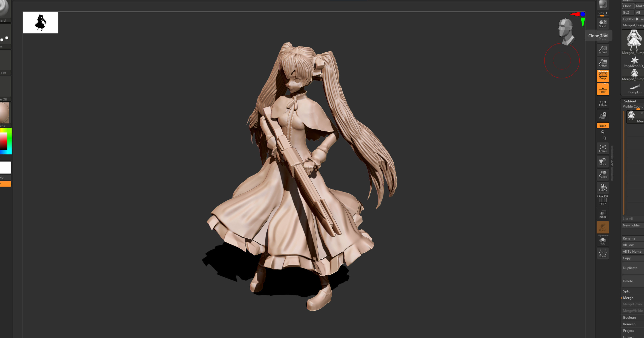Screen dimensions: 644x338
Task: Delete the current subtool
Action: click(633, 281)
